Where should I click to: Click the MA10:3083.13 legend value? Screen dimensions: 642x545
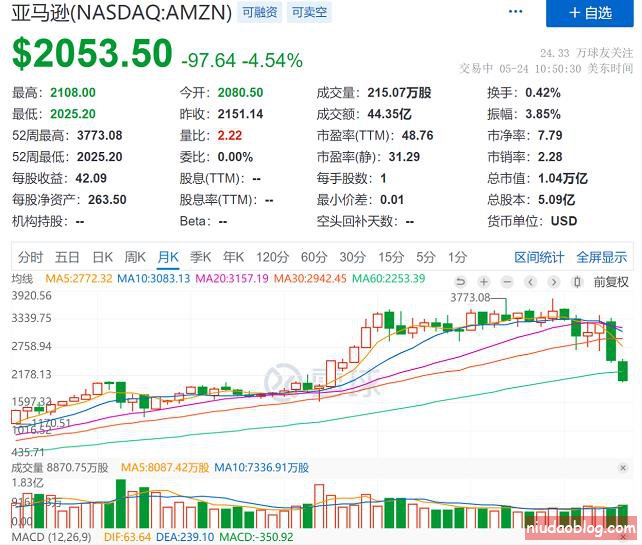pos(154,278)
